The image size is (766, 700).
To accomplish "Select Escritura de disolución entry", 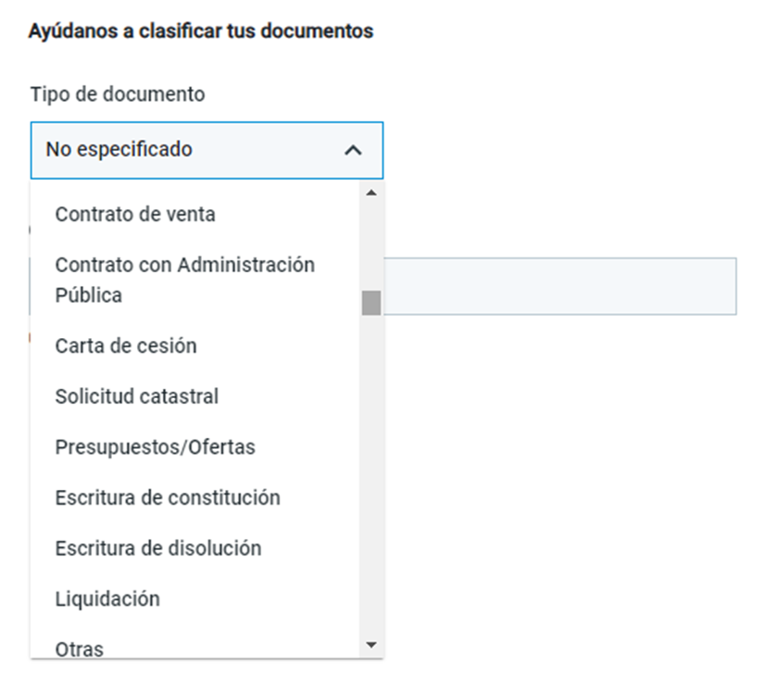I will tap(195, 548).
